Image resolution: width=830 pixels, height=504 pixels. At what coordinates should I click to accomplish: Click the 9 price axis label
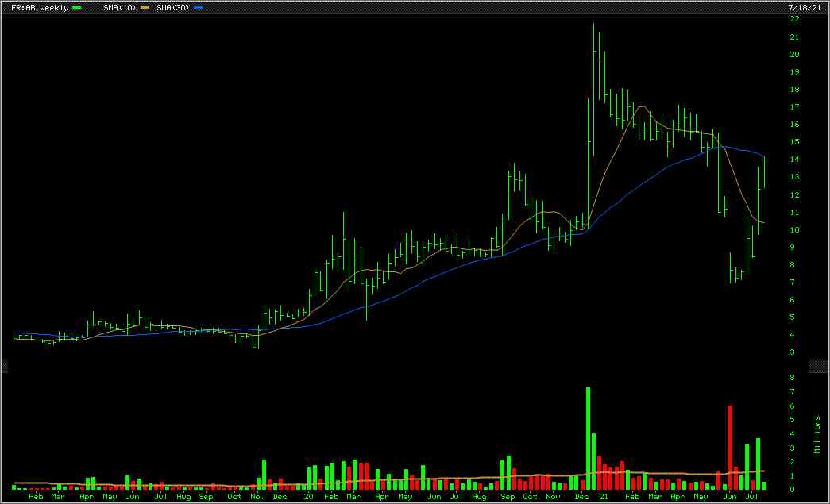[x=793, y=248]
